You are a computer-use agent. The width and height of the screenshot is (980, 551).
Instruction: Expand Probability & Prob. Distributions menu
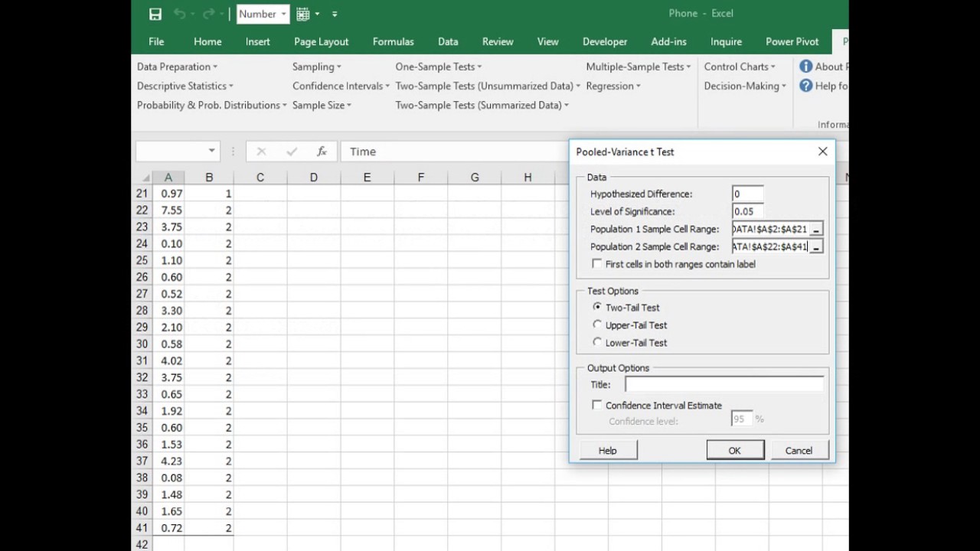coord(211,105)
